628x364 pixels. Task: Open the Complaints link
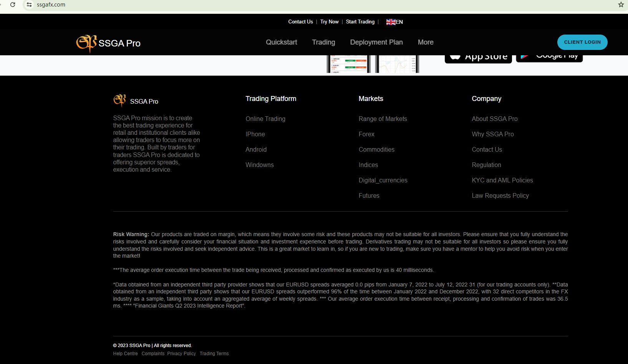pyautogui.click(x=153, y=354)
